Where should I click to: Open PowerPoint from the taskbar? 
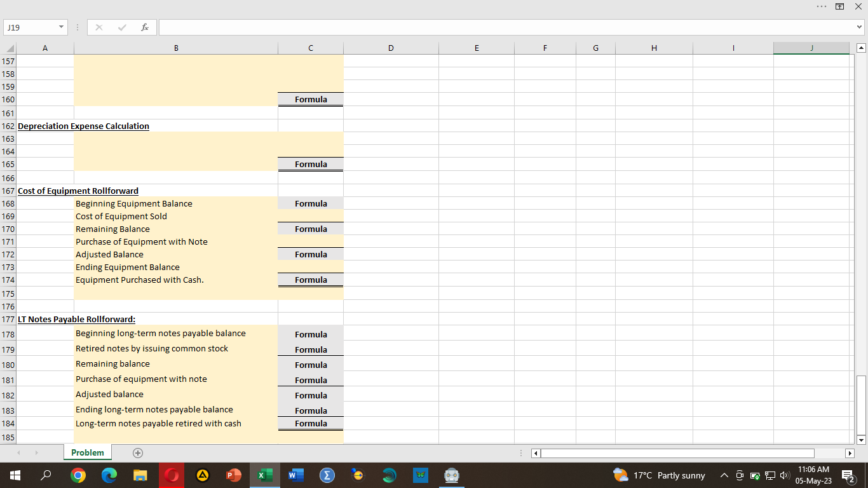[233, 475]
